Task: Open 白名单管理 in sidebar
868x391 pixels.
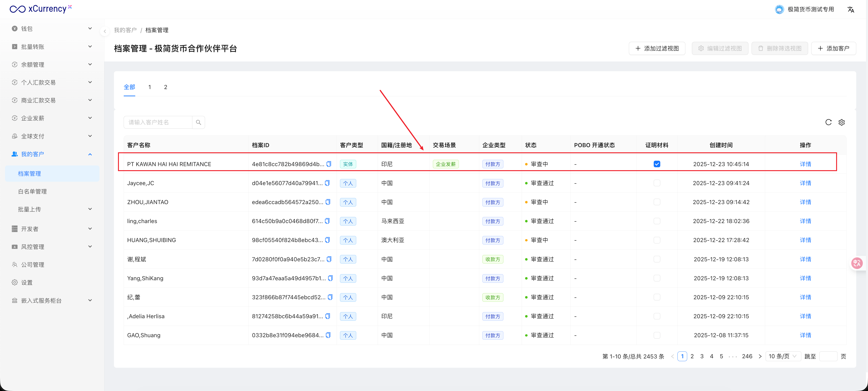Action: click(x=32, y=191)
